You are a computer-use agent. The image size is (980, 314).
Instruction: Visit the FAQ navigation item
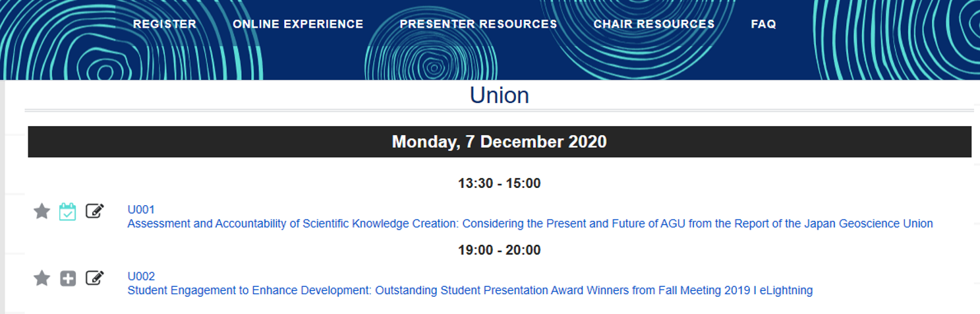click(x=763, y=24)
